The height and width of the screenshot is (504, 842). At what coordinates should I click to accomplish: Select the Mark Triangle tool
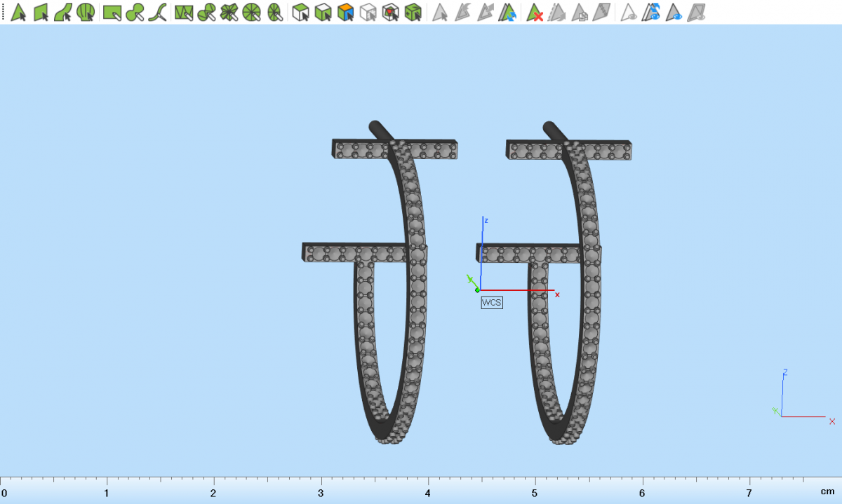click(19, 12)
